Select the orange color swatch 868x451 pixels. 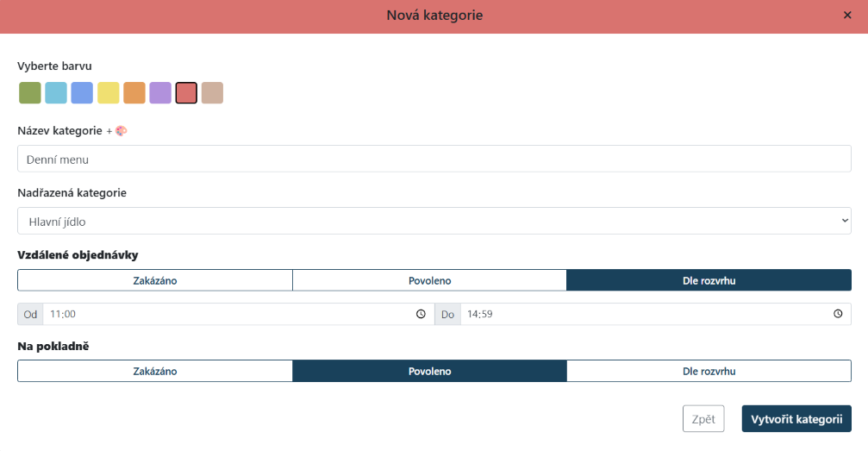134,93
